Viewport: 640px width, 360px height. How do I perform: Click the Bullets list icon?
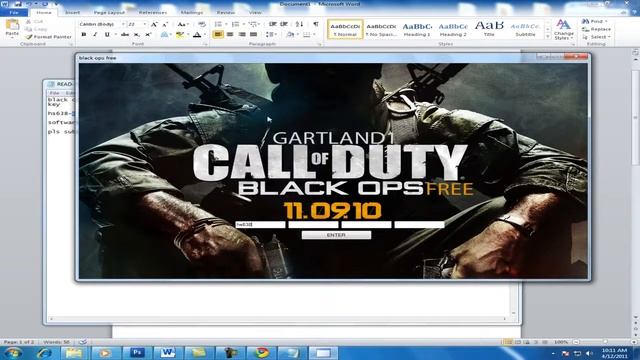(218, 24)
